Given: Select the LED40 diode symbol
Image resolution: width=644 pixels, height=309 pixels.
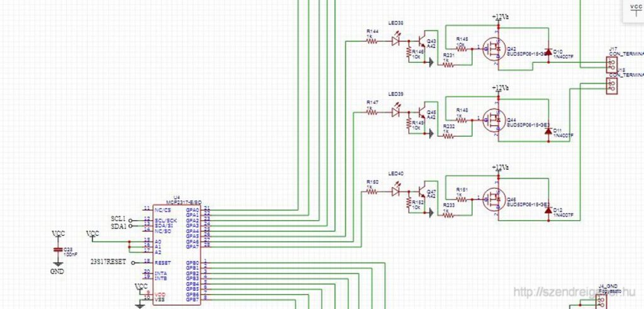Looking at the screenshot, I should [396, 191].
